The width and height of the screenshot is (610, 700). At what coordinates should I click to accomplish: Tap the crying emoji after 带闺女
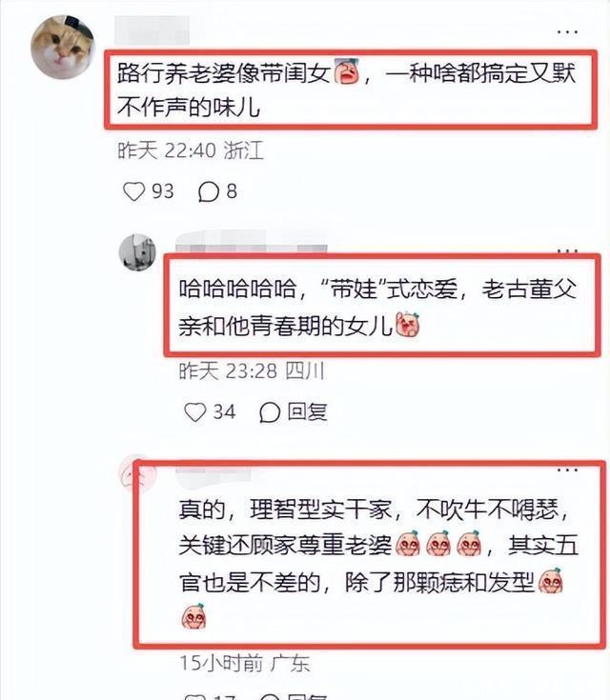346,71
